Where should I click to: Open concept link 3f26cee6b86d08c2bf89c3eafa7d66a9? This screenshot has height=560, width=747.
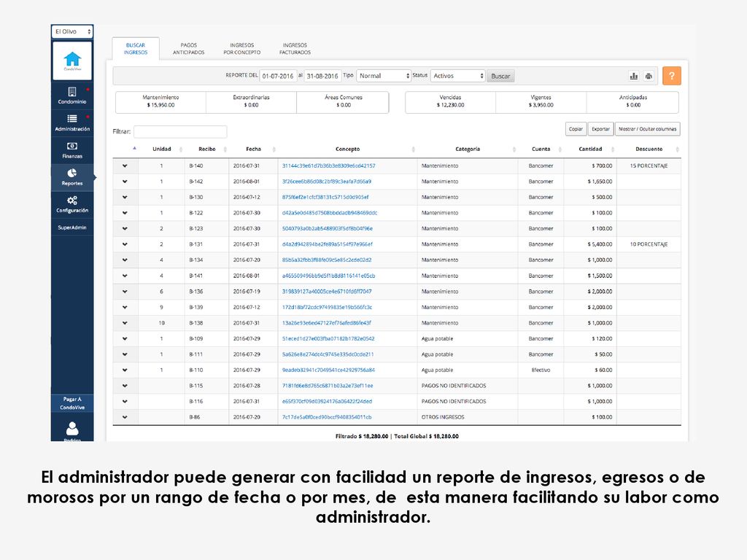point(326,182)
